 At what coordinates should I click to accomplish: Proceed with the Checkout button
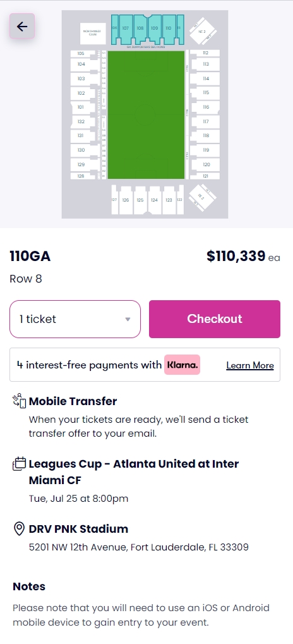pos(215,319)
